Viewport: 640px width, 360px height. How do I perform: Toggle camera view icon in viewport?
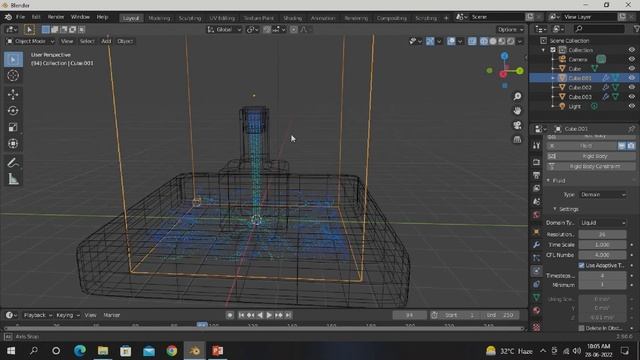point(517,125)
